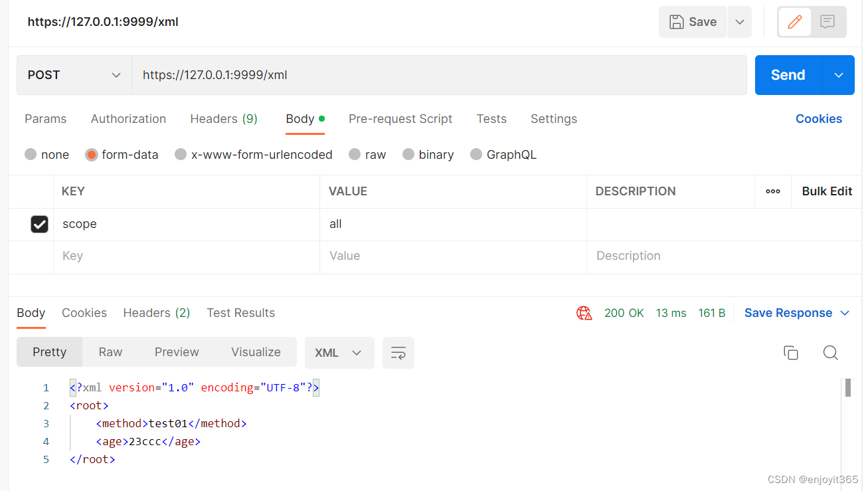The height and width of the screenshot is (491, 868).
Task: Switch to Preview response view
Action: click(x=177, y=352)
